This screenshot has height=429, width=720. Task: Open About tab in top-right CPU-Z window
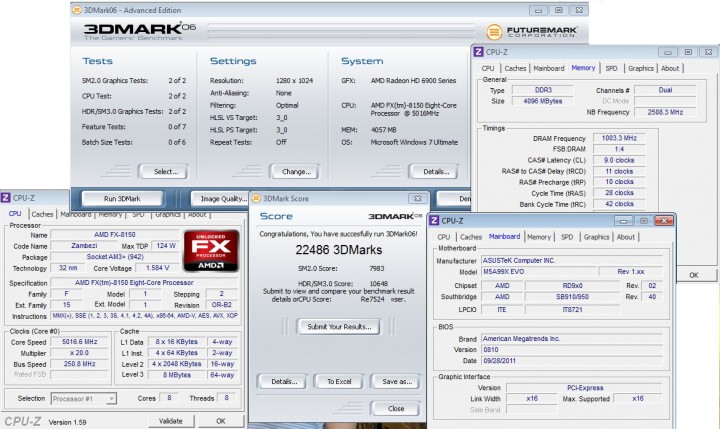669,68
